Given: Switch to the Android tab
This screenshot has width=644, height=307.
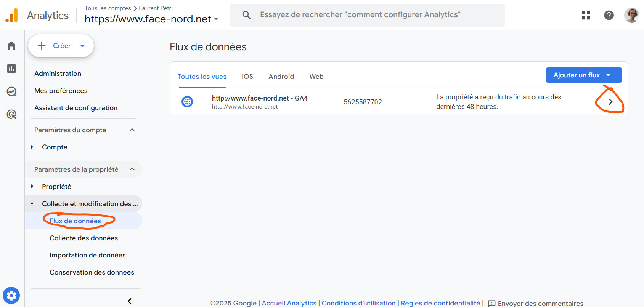Looking at the screenshot, I should point(281,77).
